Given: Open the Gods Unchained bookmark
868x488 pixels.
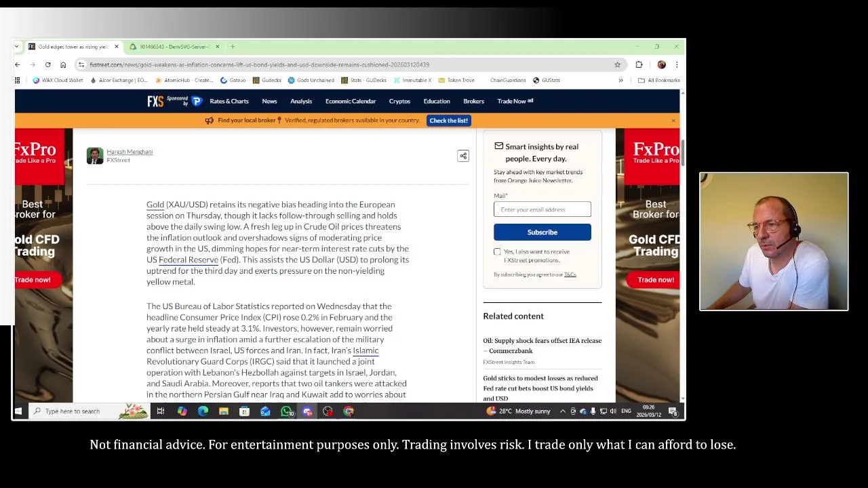Looking at the screenshot, I should 311,80.
